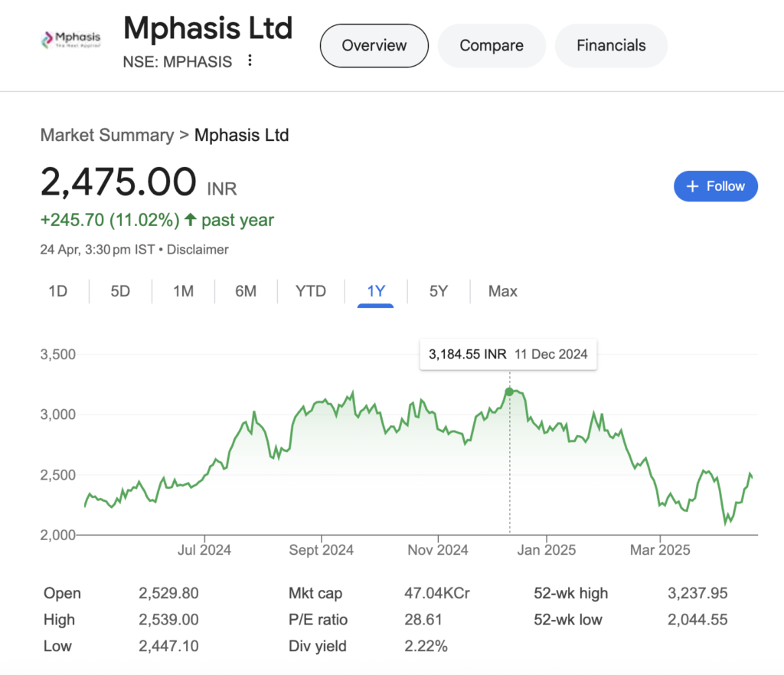Click the P/E ratio label
Screen dimensions: 784x675
click(318, 620)
